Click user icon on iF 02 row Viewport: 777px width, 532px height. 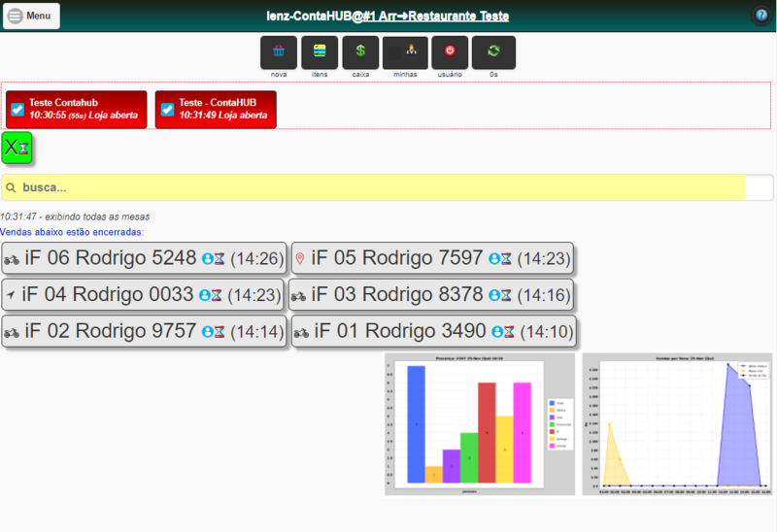point(207,332)
